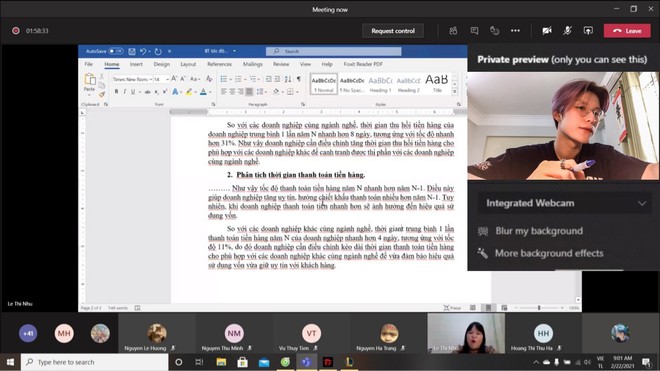Click Windows taskbar search field
Screen dimensions: 660x371
tap(95, 362)
